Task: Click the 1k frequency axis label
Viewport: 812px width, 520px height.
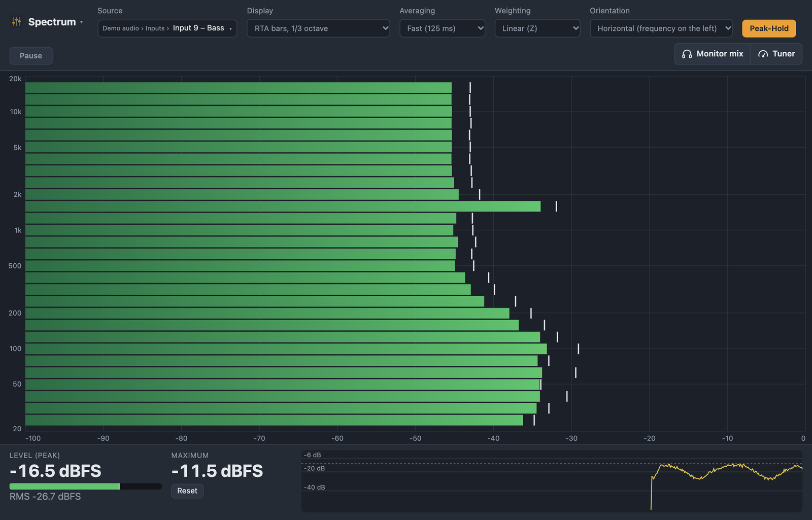Action: coord(18,230)
